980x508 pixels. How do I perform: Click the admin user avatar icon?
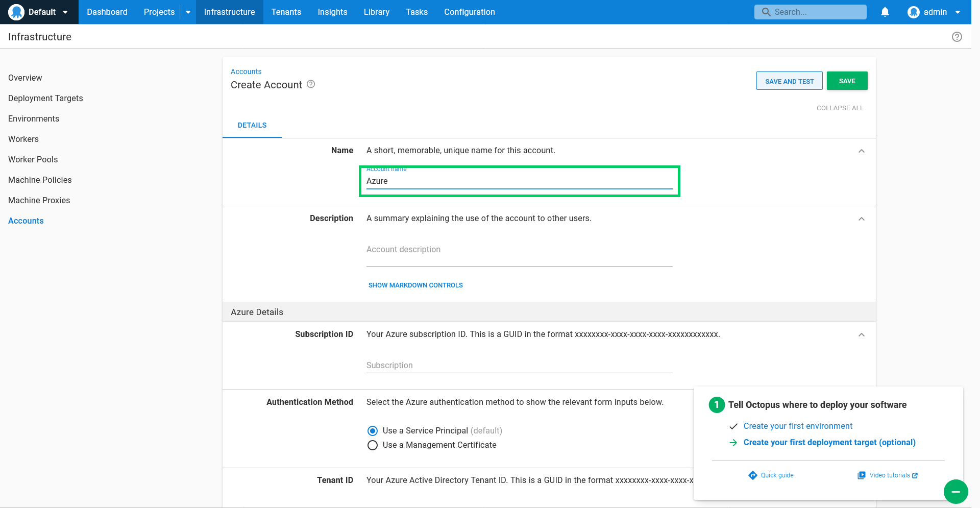914,12
